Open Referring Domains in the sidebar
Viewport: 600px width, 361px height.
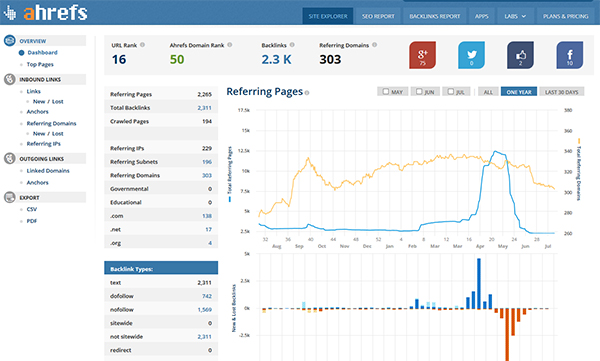point(51,123)
